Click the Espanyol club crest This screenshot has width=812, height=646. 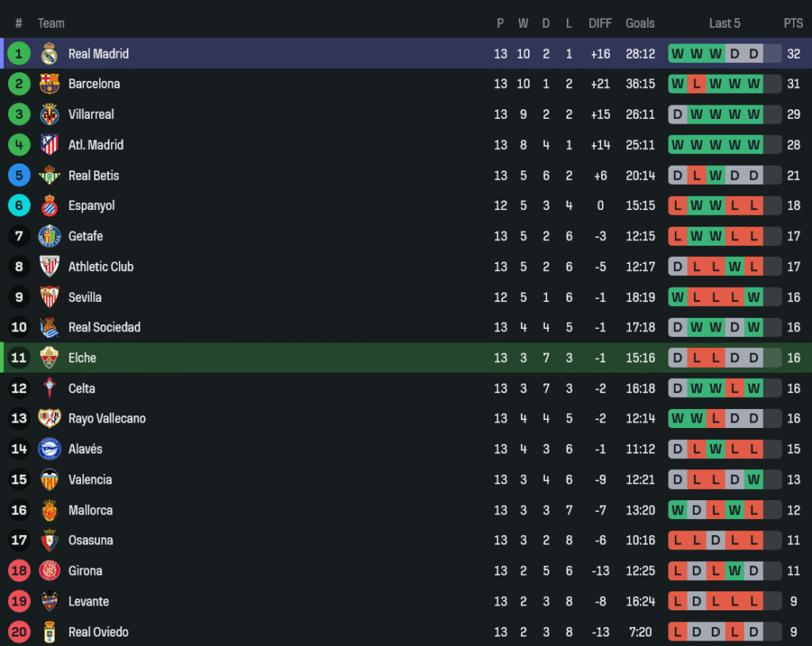49,206
